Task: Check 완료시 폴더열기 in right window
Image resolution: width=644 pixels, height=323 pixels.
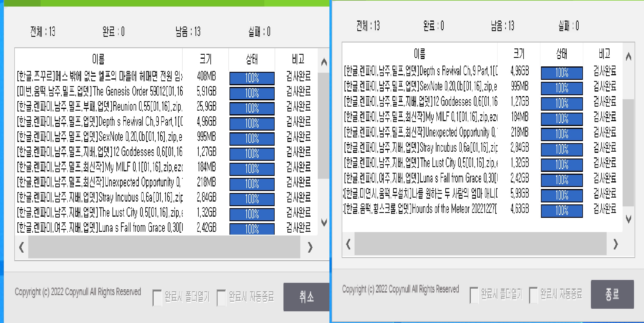Action: click(474, 295)
